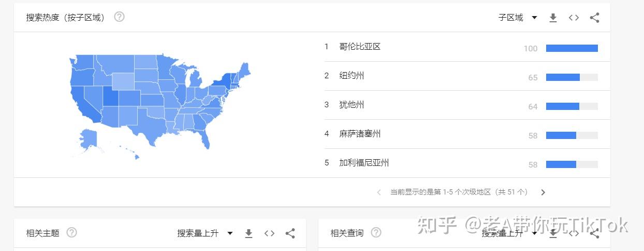Share the subregion interest card

tap(594, 18)
